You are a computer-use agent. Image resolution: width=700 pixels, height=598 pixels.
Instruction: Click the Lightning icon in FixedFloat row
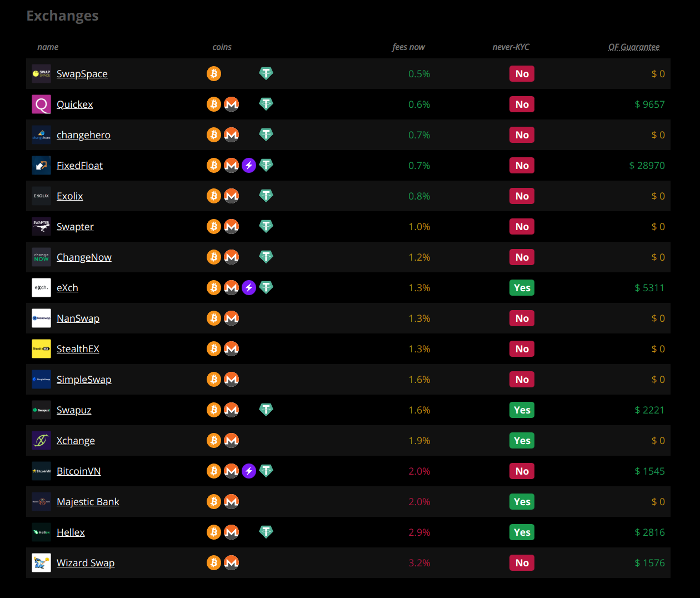[x=249, y=165]
